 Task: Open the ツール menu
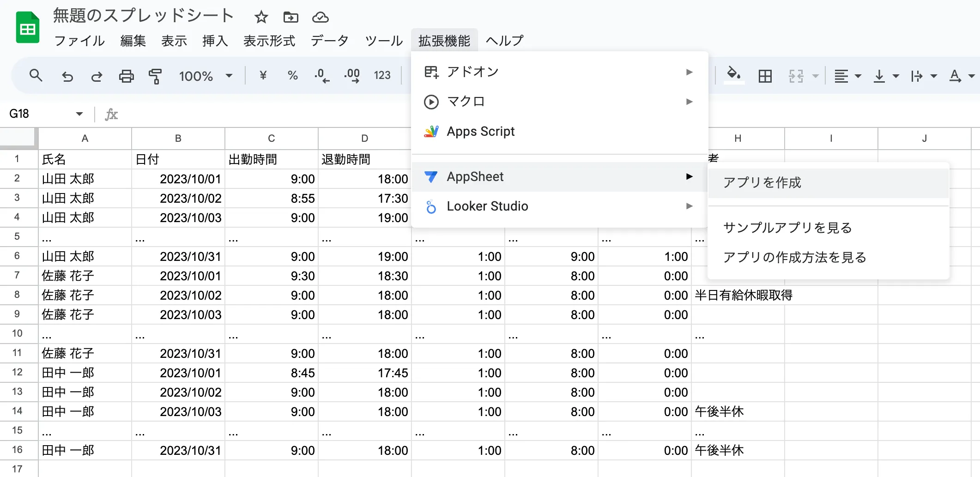[384, 41]
